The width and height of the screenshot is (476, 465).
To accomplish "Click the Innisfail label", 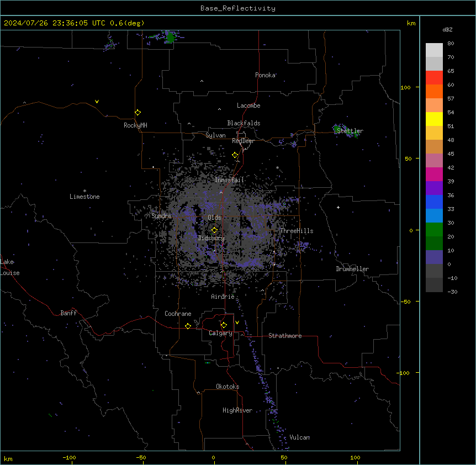I will click(229, 180).
